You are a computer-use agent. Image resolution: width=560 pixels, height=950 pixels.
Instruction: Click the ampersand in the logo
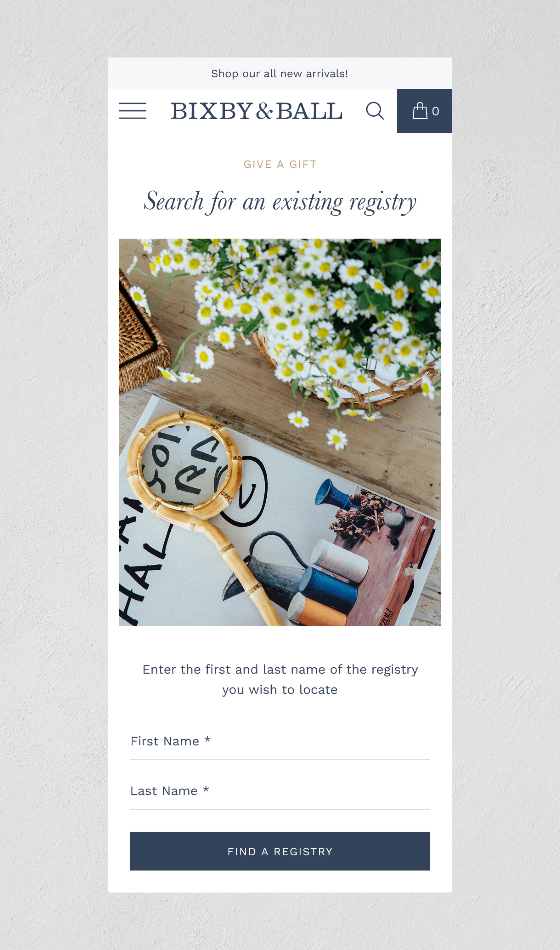point(264,111)
